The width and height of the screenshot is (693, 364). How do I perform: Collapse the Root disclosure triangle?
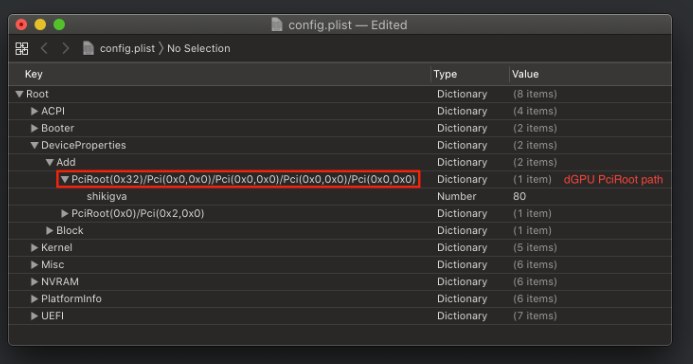click(19, 94)
